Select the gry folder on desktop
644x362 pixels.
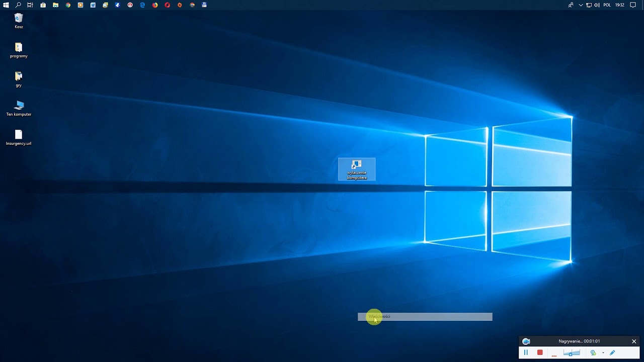[19, 79]
